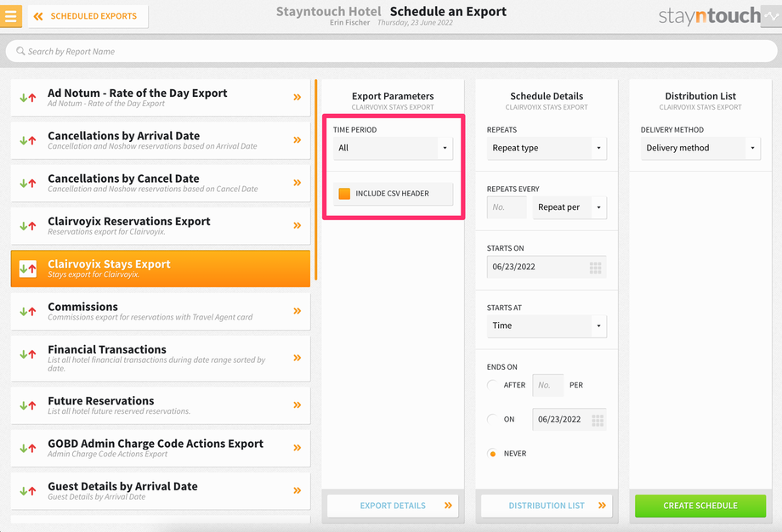Image resolution: width=782 pixels, height=532 pixels.
Task: Click the Ends On date field
Action: click(x=569, y=419)
